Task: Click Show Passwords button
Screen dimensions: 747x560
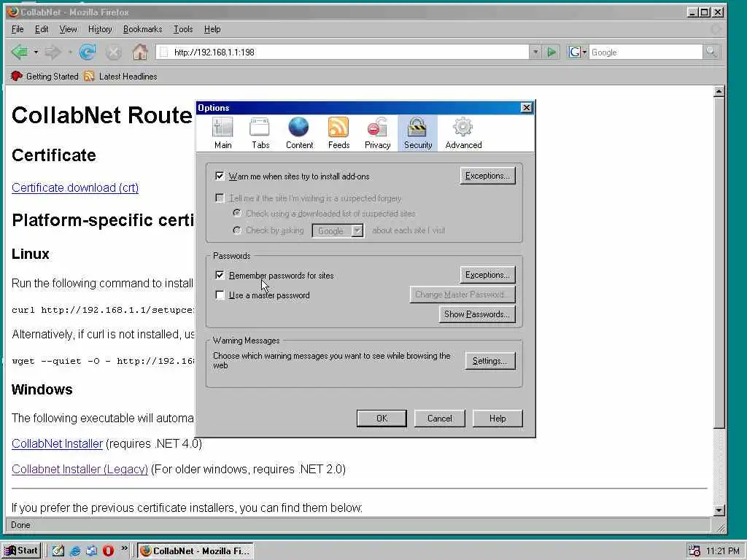Action: pos(477,314)
